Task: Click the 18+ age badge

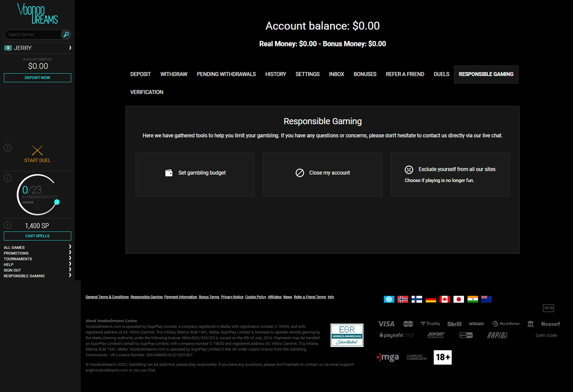Action: point(443,357)
